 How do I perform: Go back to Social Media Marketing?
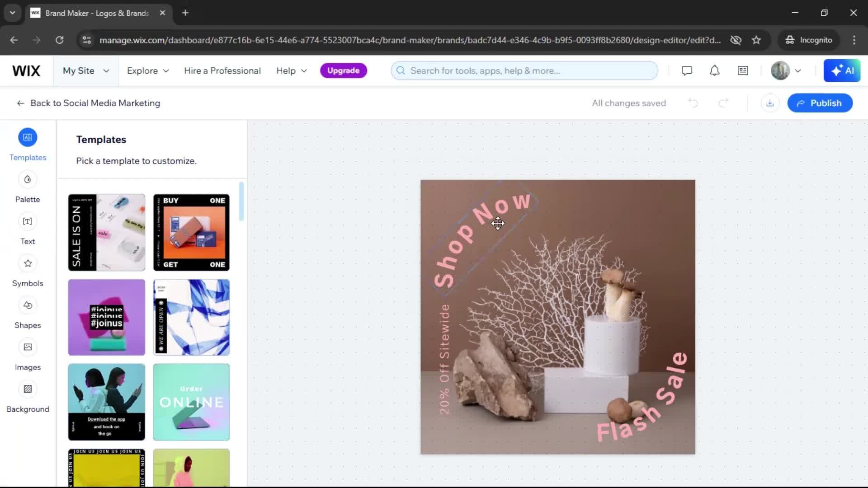88,103
